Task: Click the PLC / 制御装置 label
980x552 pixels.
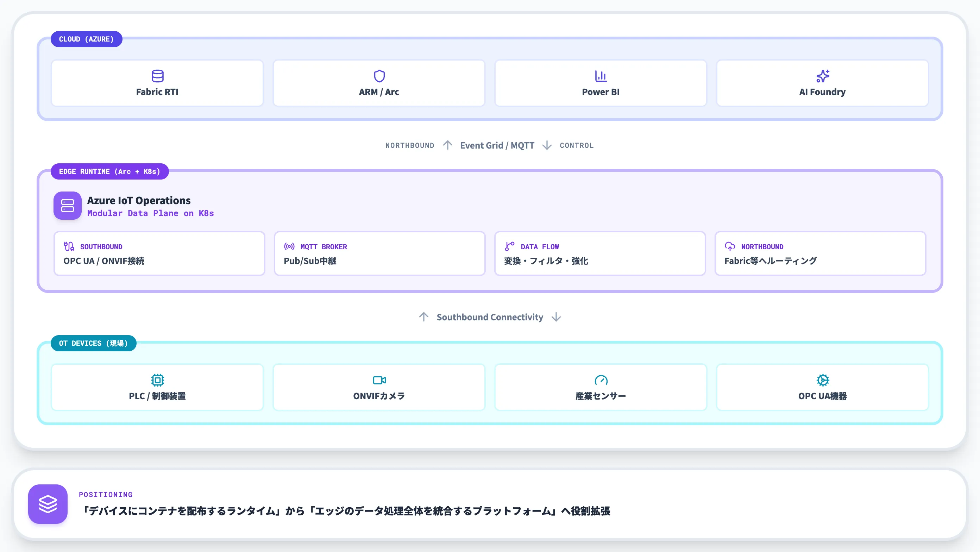Action: (x=157, y=396)
